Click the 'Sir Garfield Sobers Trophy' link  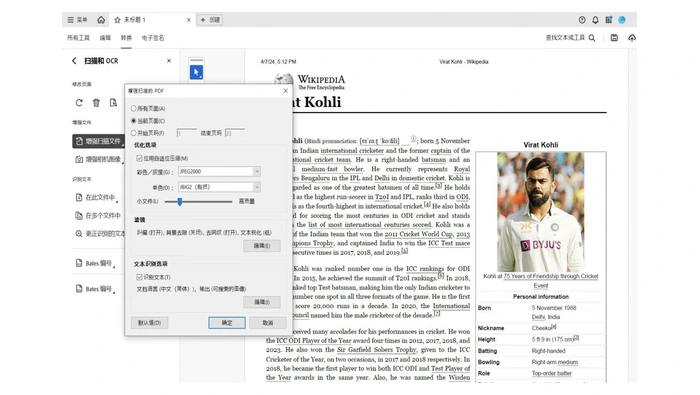point(376,349)
